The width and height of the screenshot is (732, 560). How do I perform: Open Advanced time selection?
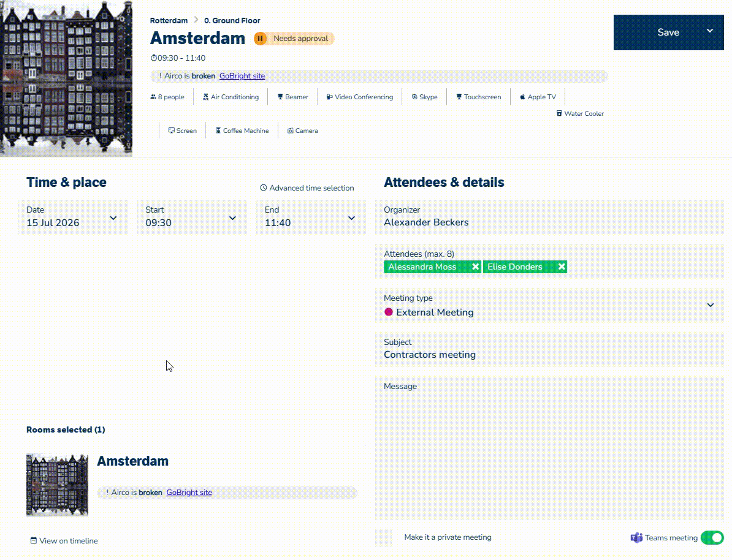pos(307,187)
